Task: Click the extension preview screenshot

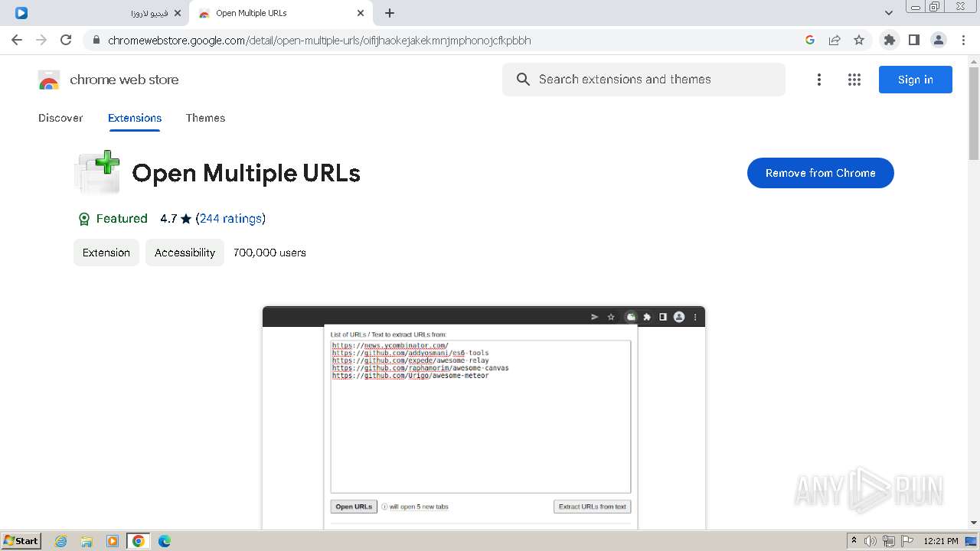Action: click(x=484, y=418)
